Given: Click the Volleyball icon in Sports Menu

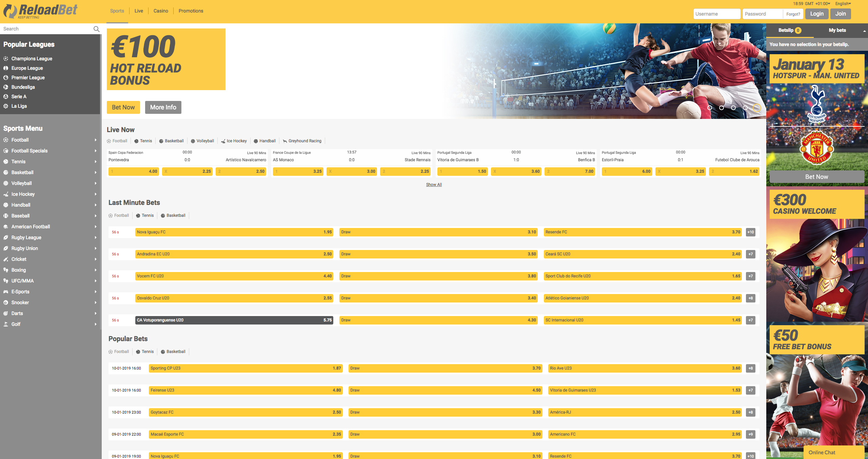Looking at the screenshot, I should pos(6,183).
